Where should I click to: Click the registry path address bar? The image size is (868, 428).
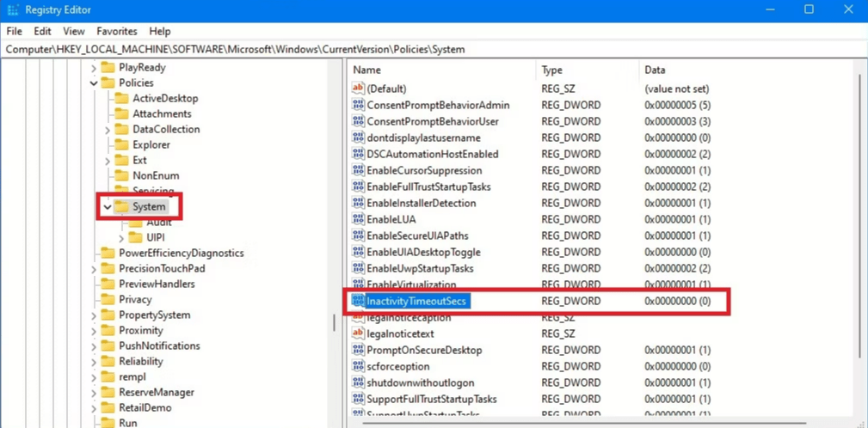tap(434, 49)
